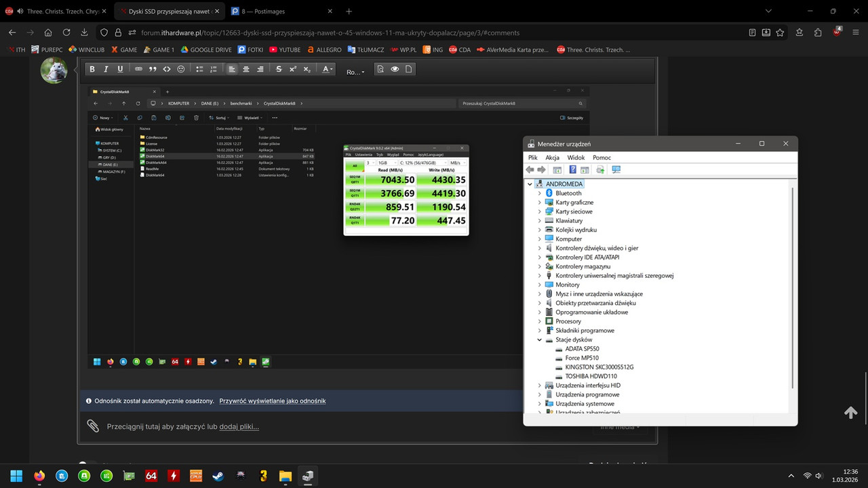Toggle bold formatting in the post editor
This screenshot has width=868, height=488.
(x=93, y=69)
